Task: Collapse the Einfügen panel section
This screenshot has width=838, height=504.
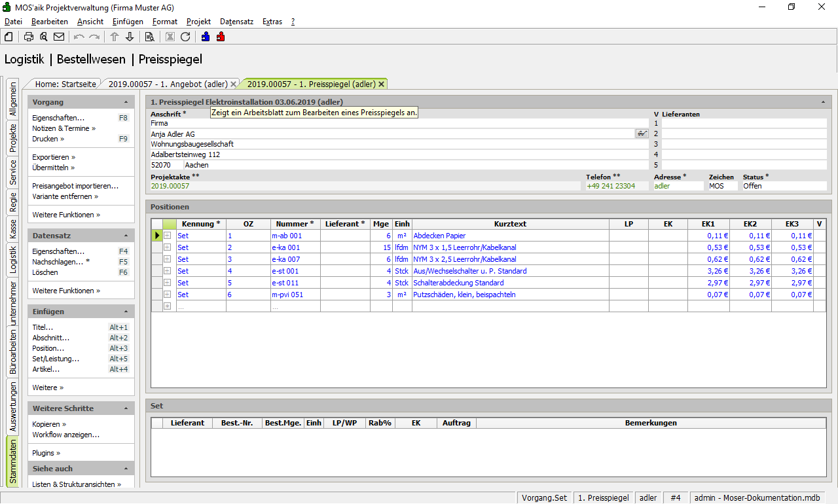Action: click(x=126, y=312)
